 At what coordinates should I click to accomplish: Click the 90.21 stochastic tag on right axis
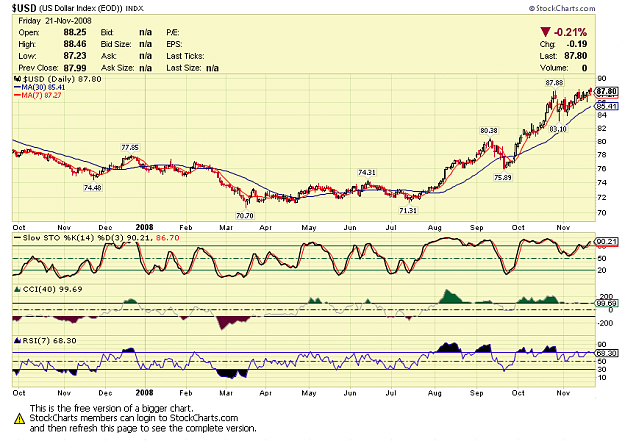pyautogui.click(x=607, y=241)
